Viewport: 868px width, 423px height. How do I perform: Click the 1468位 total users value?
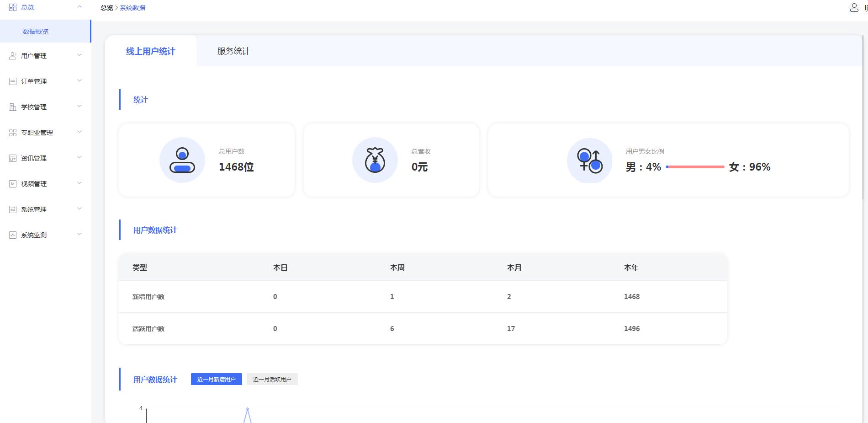point(236,167)
